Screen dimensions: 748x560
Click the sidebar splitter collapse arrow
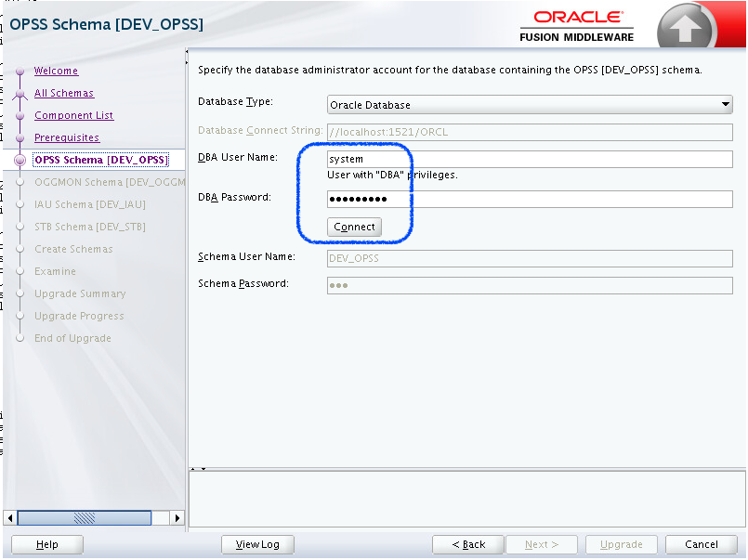(x=187, y=51)
